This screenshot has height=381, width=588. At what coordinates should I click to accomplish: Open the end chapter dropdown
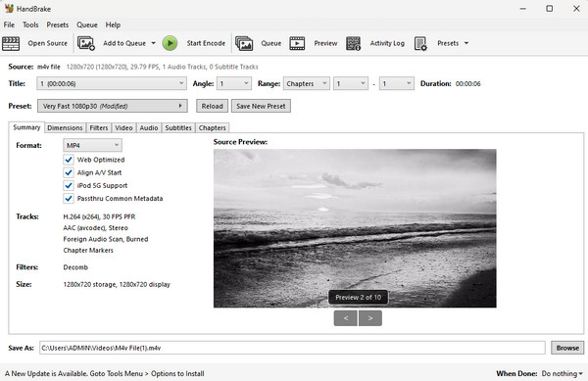pyautogui.click(x=397, y=83)
